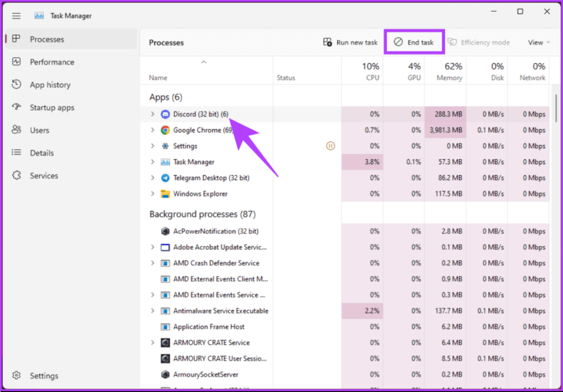Select the 3.8% Task Manager CPU cell
This screenshot has height=392, width=563.
362,162
